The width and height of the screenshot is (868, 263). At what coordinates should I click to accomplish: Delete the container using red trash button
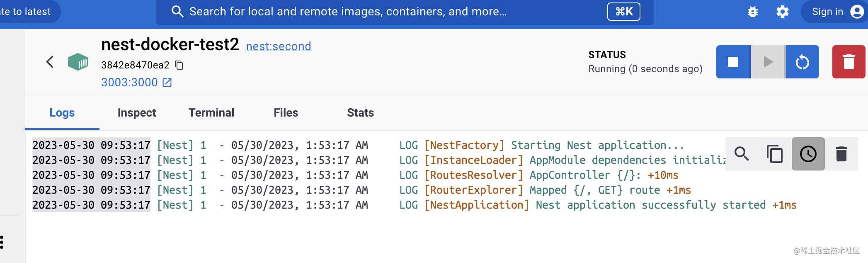click(849, 62)
